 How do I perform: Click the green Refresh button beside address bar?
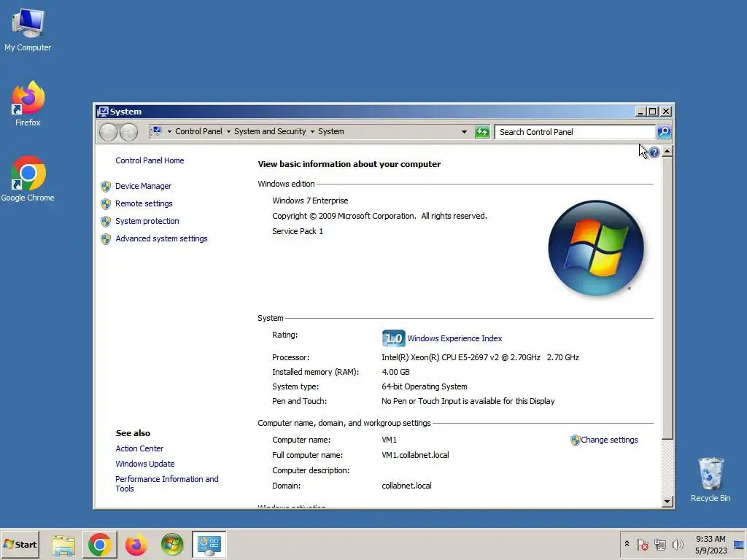pos(482,132)
